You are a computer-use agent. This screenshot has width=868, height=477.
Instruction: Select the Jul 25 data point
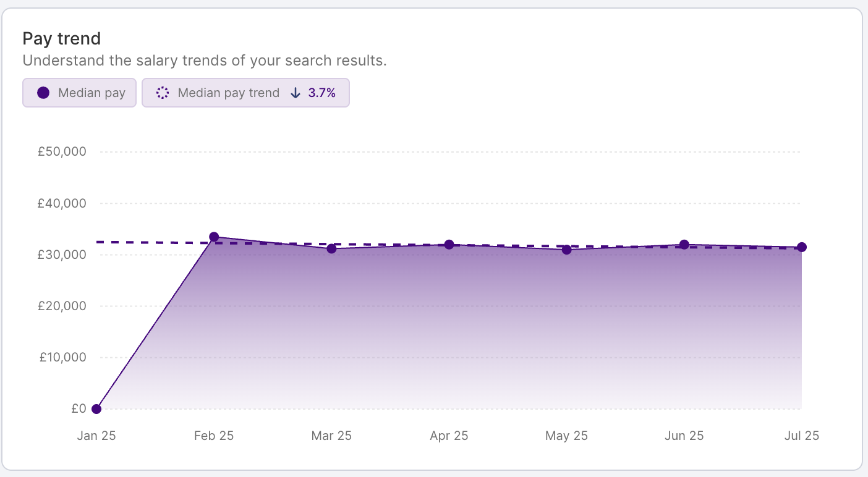[x=801, y=247]
